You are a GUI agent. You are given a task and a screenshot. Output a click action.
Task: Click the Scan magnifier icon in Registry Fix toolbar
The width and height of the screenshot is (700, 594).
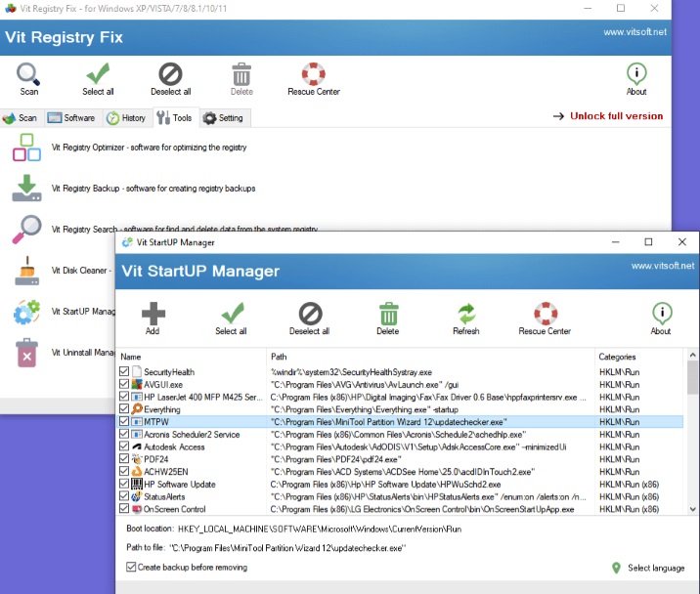(27, 76)
